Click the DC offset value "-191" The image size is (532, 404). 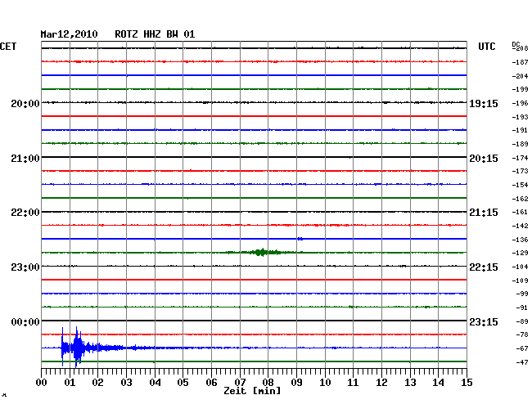(x=520, y=130)
